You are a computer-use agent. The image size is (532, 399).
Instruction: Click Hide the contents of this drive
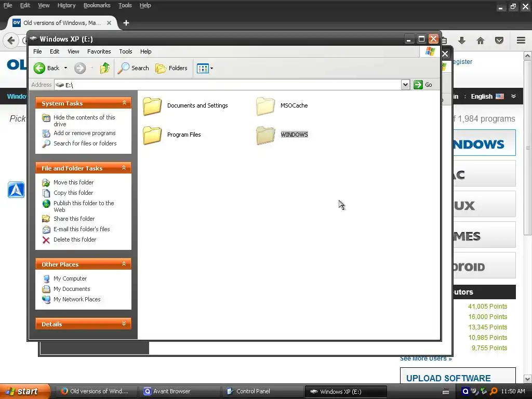84,121
